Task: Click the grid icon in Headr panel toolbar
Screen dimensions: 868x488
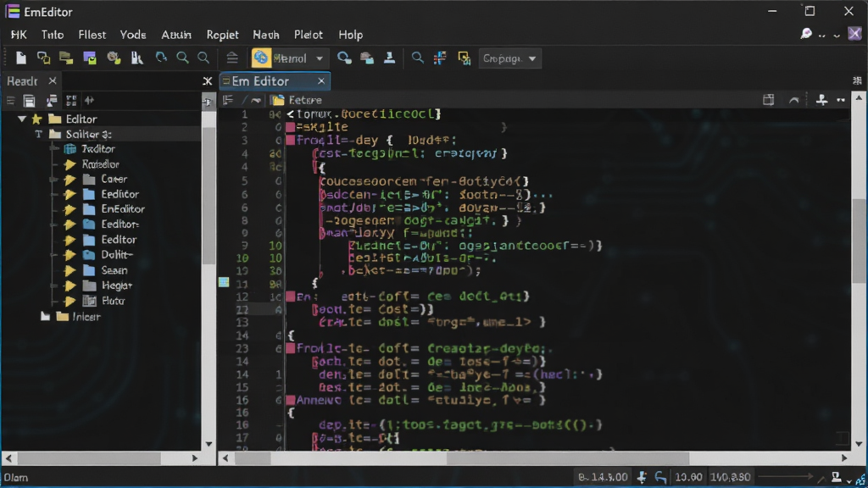Action: (71, 101)
